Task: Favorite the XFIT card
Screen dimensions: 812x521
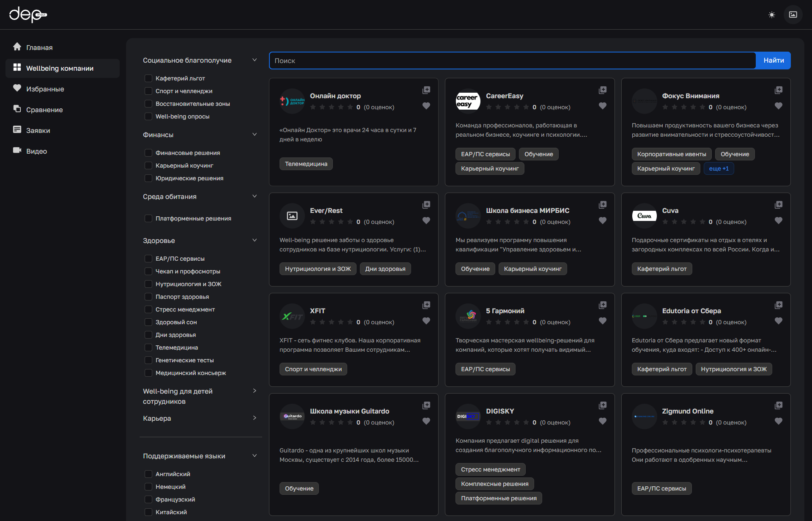Action: click(426, 321)
